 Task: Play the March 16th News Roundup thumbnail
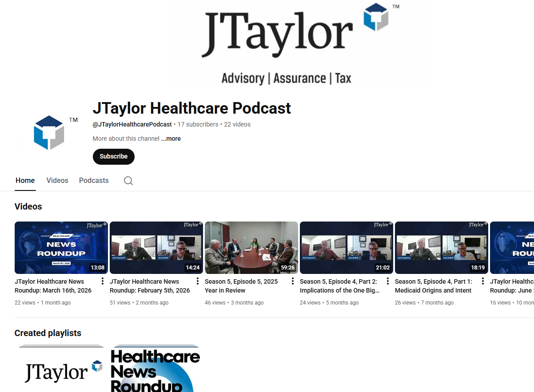tap(61, 248)
